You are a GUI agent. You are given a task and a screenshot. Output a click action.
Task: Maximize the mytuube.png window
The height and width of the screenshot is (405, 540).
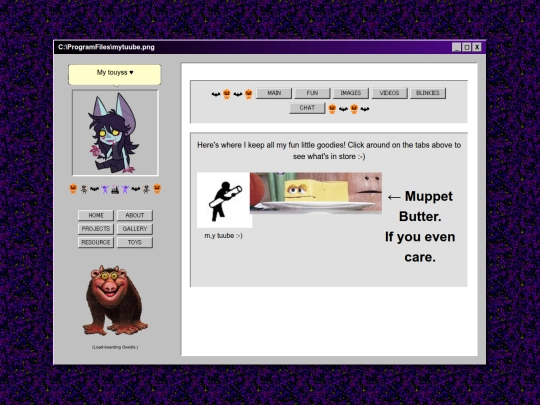[x=467, y=47]
